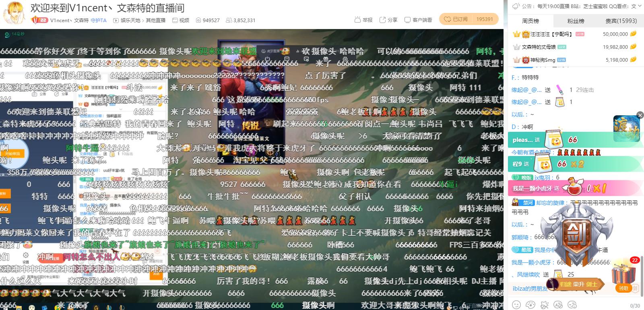Click the 守护TA guardian link
Screen dimensions: 644x310
[99, 20]
